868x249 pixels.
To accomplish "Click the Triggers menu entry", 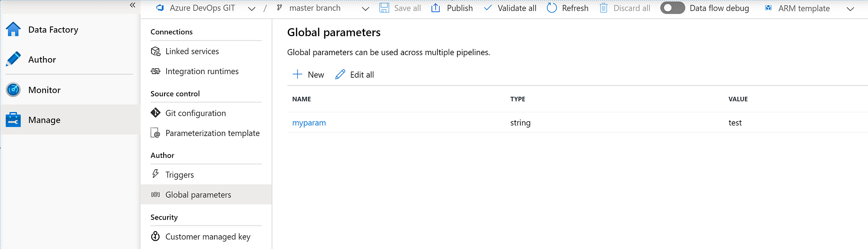I will tap(179, 175).
